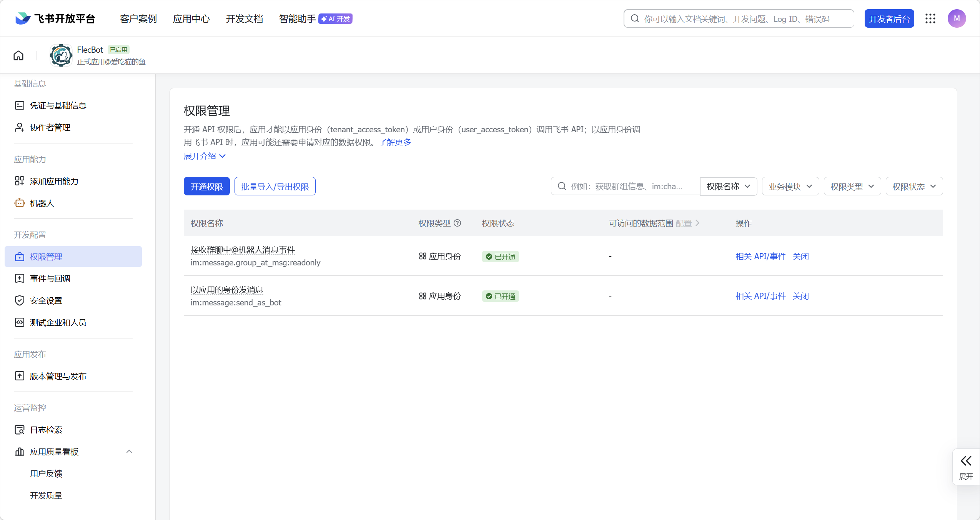The image size is (980, 520).
Task: Open 应用中心 in top navigation
Action: click(191, 18)
